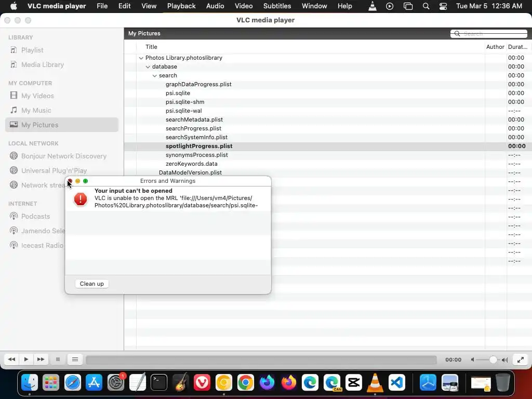Image resolution: width=532 pixels, height=399 pixels.
Task: Open the Trash in the dock
Action: [x=503, y=383]
